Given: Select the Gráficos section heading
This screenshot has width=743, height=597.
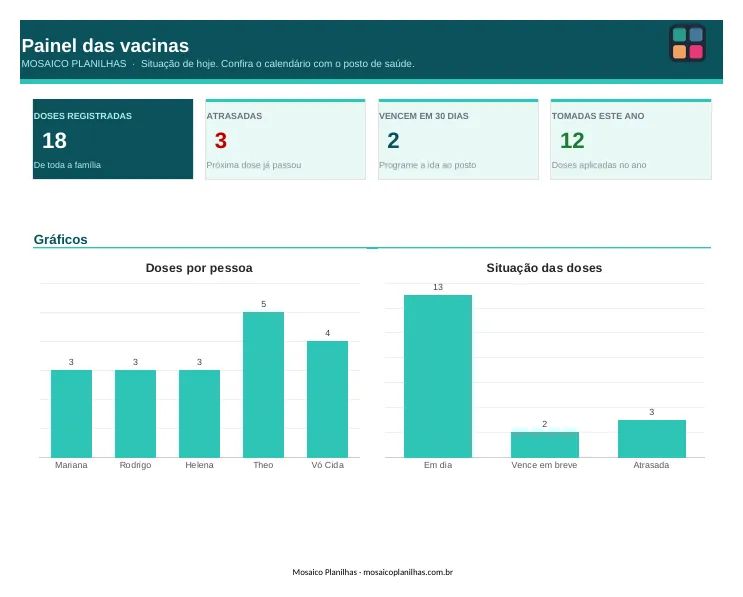Looking at the screenshot, I should click(61, 239).
